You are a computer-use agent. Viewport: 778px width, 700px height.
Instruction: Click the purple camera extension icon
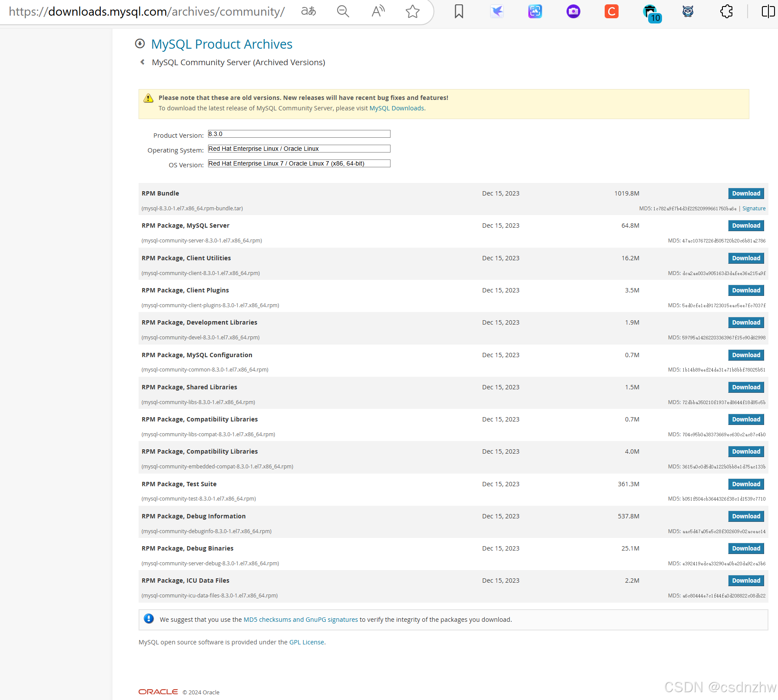click(573, 11)
